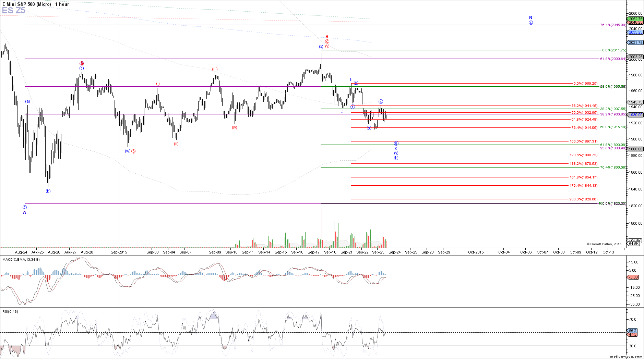Click the bold blue A wave label

pos(24,212)
